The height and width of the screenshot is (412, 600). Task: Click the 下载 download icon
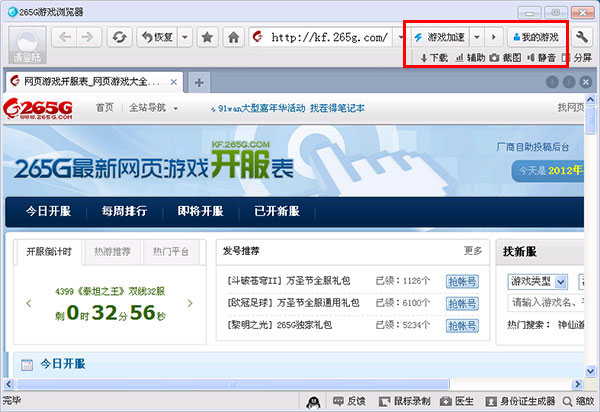(434, 58)
